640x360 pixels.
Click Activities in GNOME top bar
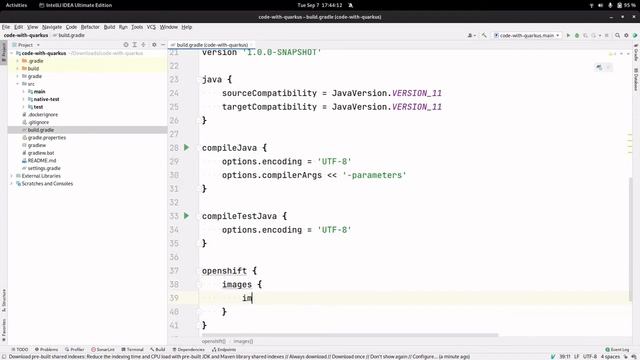(x=16, y=5)
